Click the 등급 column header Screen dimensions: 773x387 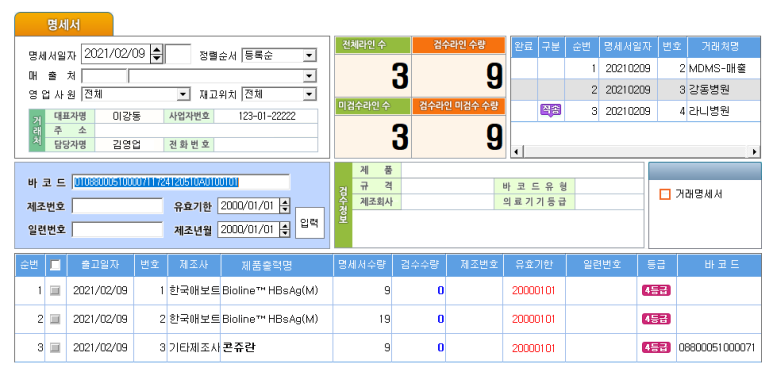tap(656, 265)
